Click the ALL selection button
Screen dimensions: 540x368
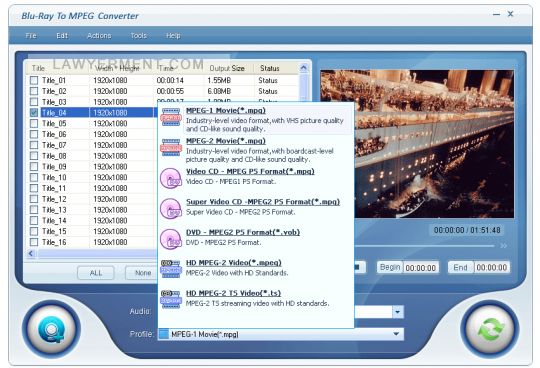click(96, 273)
